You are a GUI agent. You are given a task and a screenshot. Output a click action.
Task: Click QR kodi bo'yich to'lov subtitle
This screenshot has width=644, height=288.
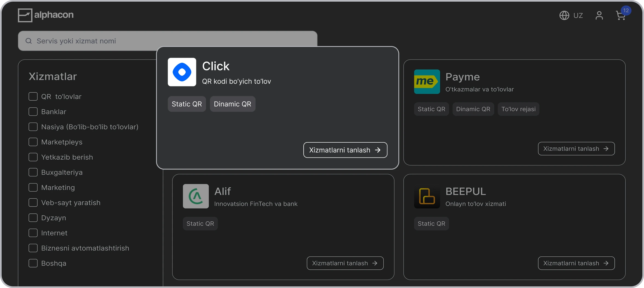(x=237, y=81)
